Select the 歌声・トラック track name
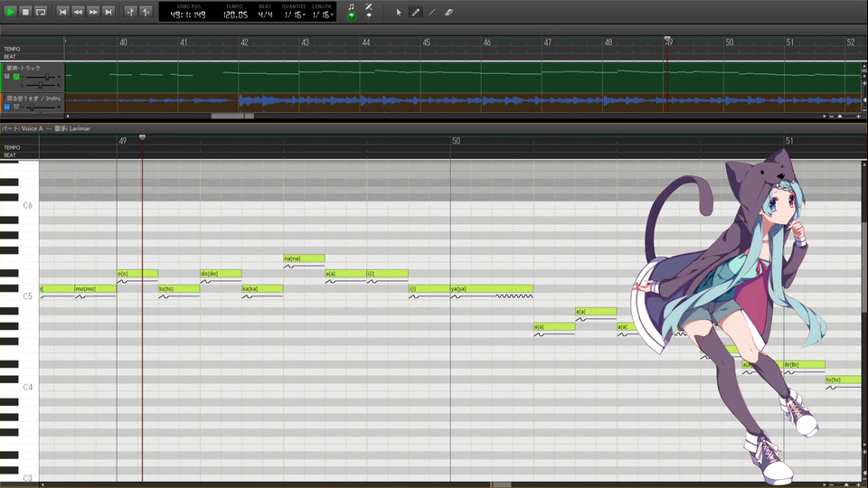The height and width of the screenshot is (488, 868). 24,68
